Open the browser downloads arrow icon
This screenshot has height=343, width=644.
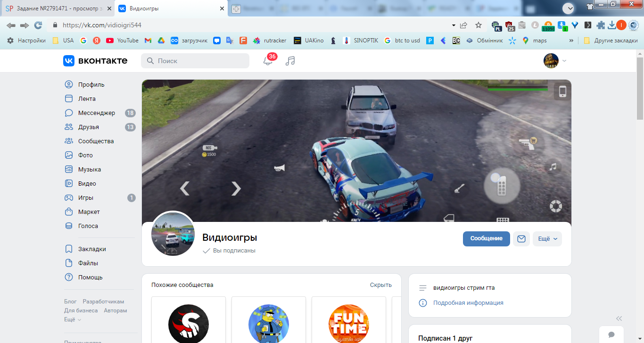click(612, 25)
